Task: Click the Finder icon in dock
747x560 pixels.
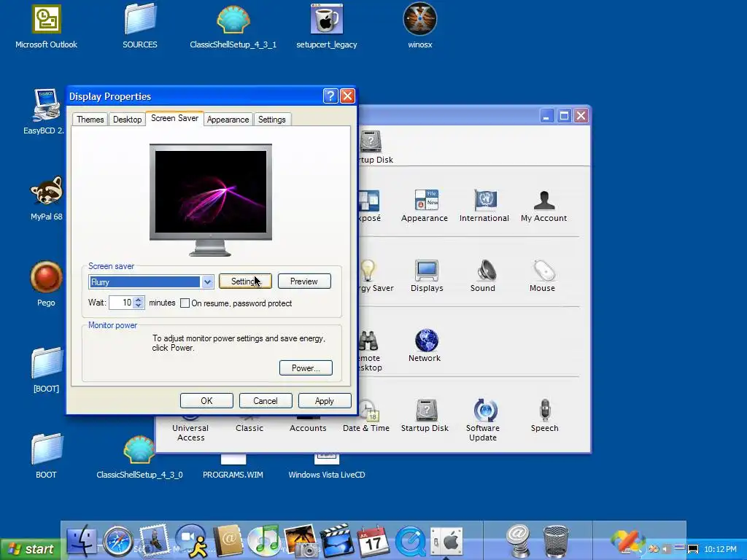Action: (82, 540)
